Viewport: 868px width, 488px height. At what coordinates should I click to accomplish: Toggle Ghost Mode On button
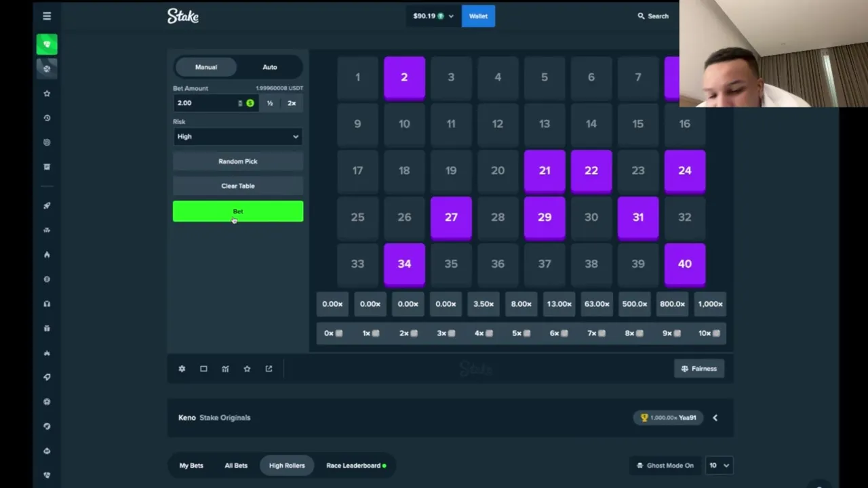coord(665,466)
